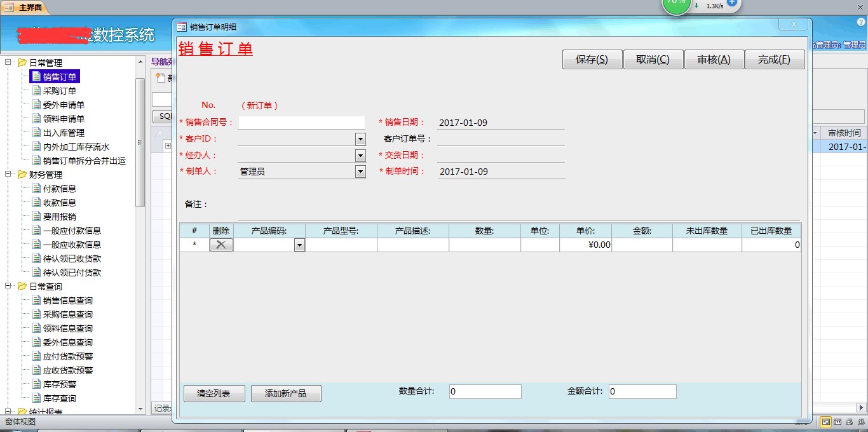Image resolution: width=868 pixels, height=432 pixels.
Task: Click the delete row X icon
Action: (220, 245)
